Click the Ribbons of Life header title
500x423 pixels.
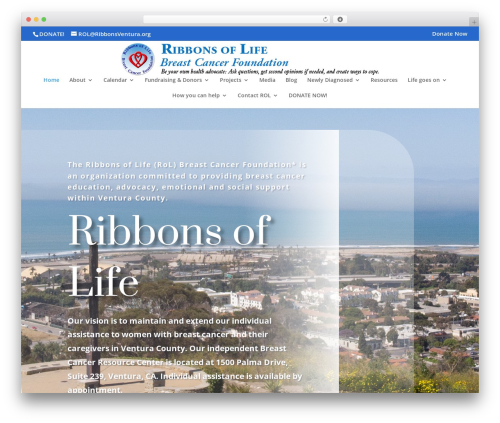(x=214, y=50)
